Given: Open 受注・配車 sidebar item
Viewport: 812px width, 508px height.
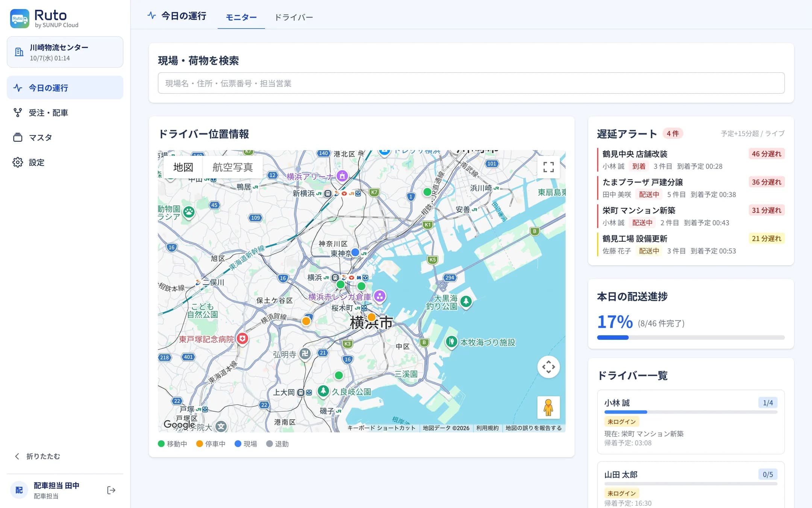Looking at the screenshot, I should pos(65,113).
